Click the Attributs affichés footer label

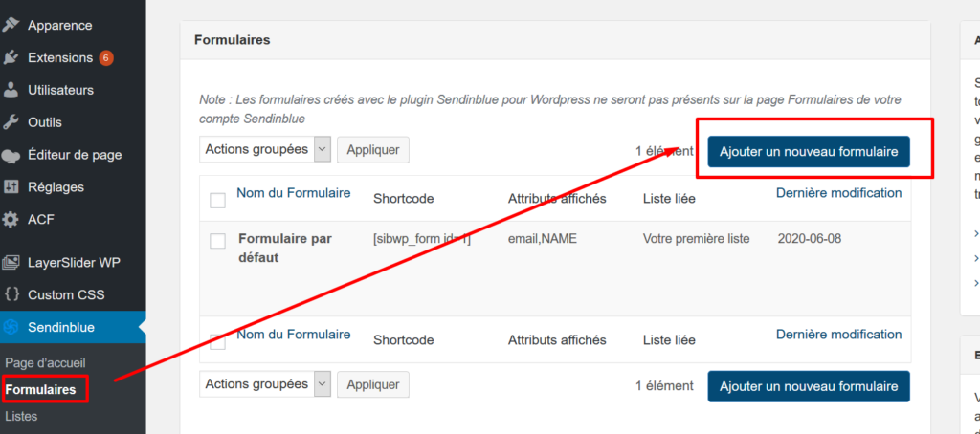click(x=557, y=340)
